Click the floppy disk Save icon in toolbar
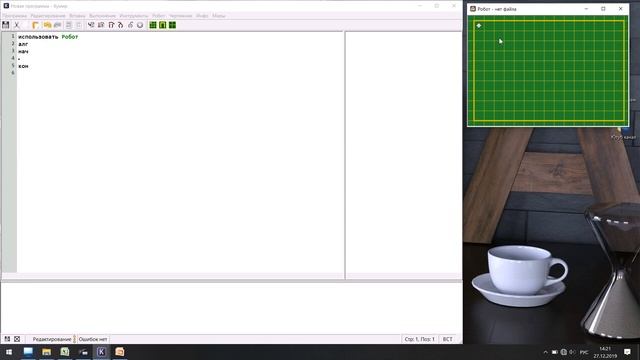 click(x=6, y=25)
